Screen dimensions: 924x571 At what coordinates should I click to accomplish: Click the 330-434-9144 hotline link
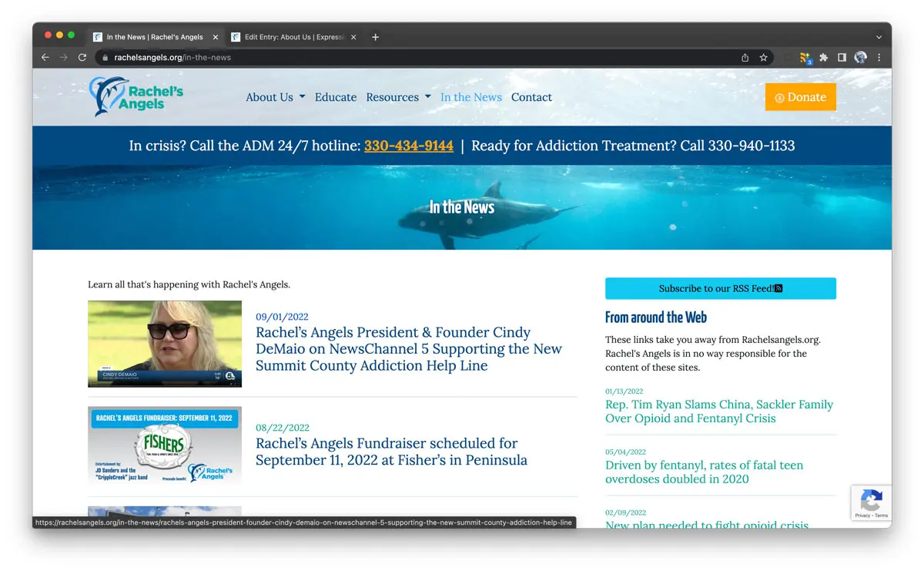click(409, 146)
